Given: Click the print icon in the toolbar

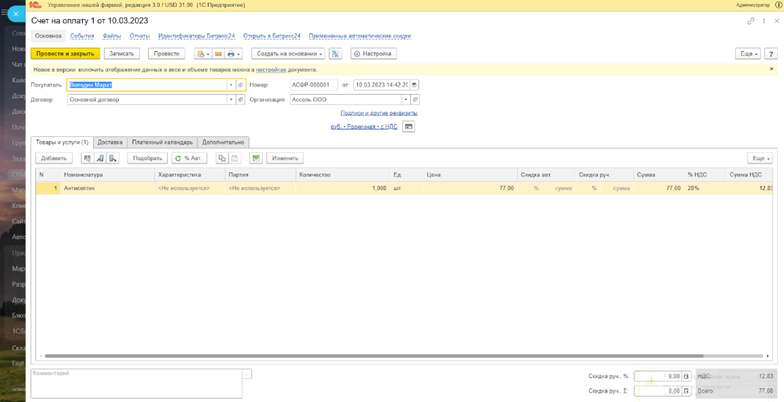Looking at the screenshot, I should [x=231, y=53].
